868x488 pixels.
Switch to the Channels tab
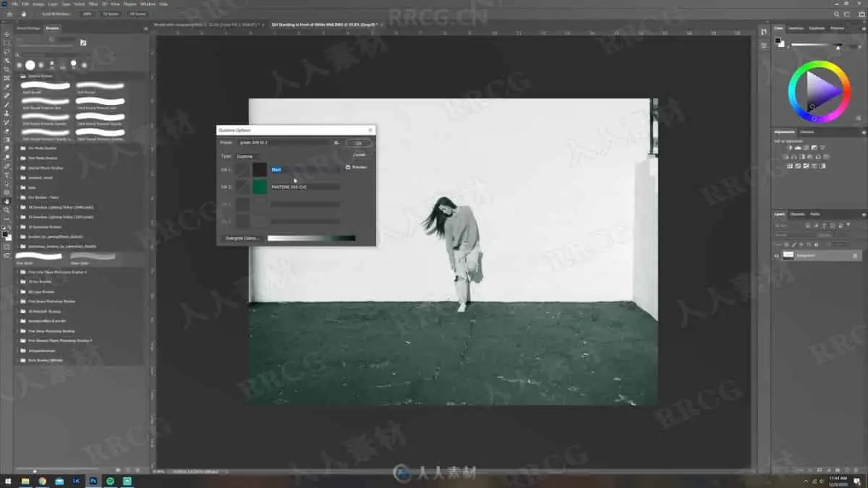pos(797,214)
